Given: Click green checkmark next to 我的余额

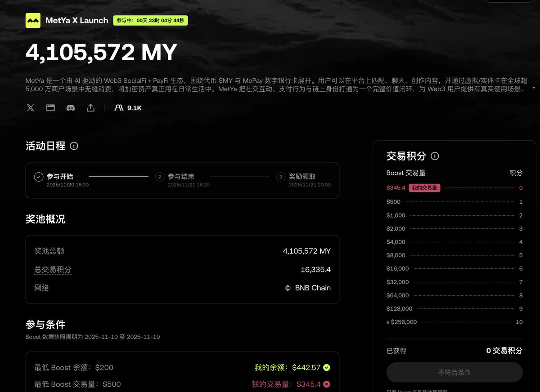Looking at the screenshot, I should tap(327, 367).
